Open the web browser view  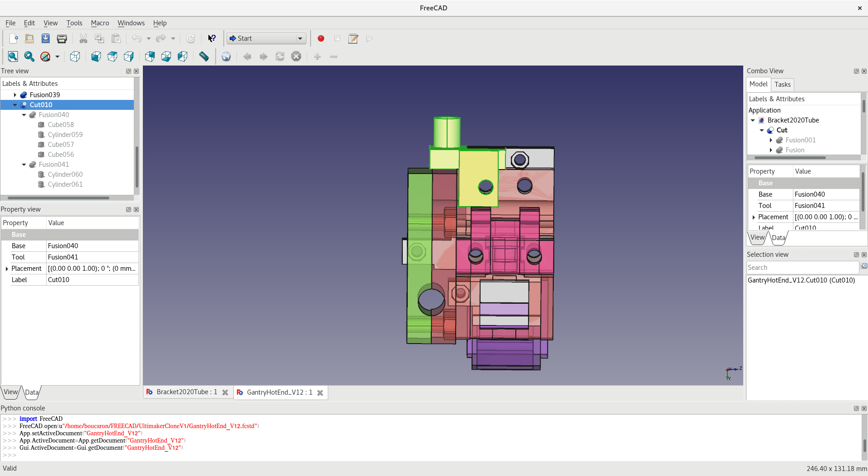click(x=226, y=57)
